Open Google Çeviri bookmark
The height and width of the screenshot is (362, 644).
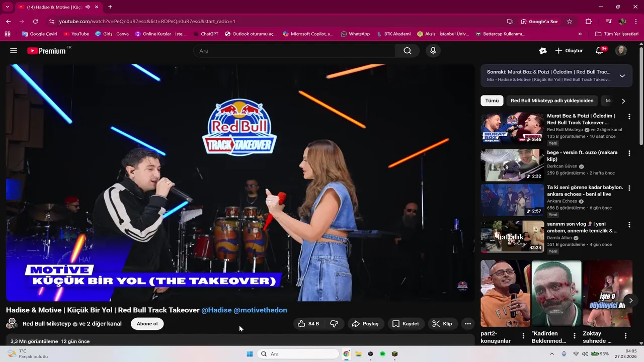[40, 34]
